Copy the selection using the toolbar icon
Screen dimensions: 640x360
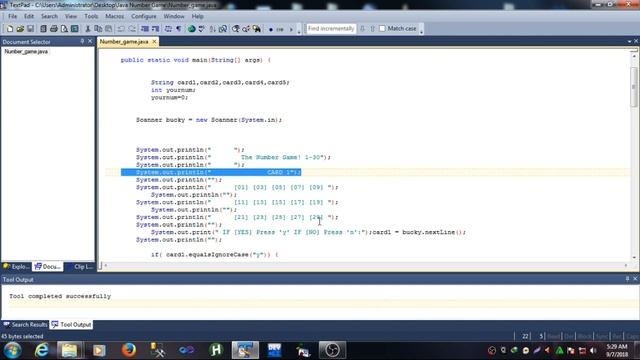pos(98,29)
